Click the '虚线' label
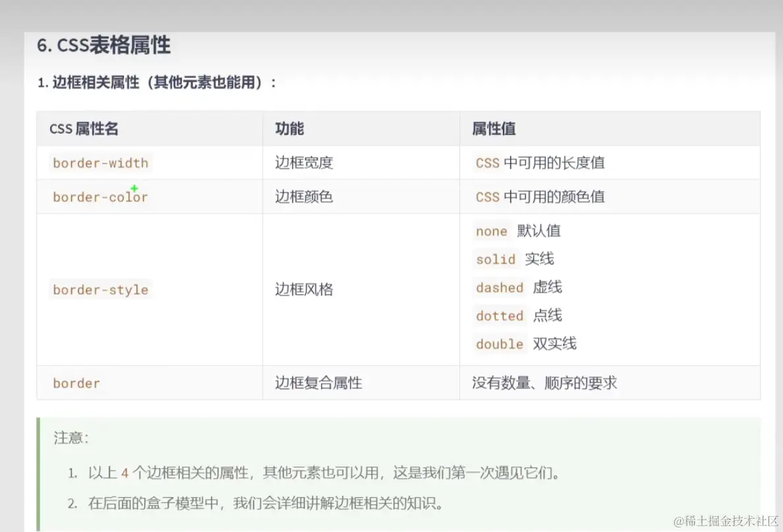Screen dimensions: 783x532 pyautogui.click(x=547, y=287)
